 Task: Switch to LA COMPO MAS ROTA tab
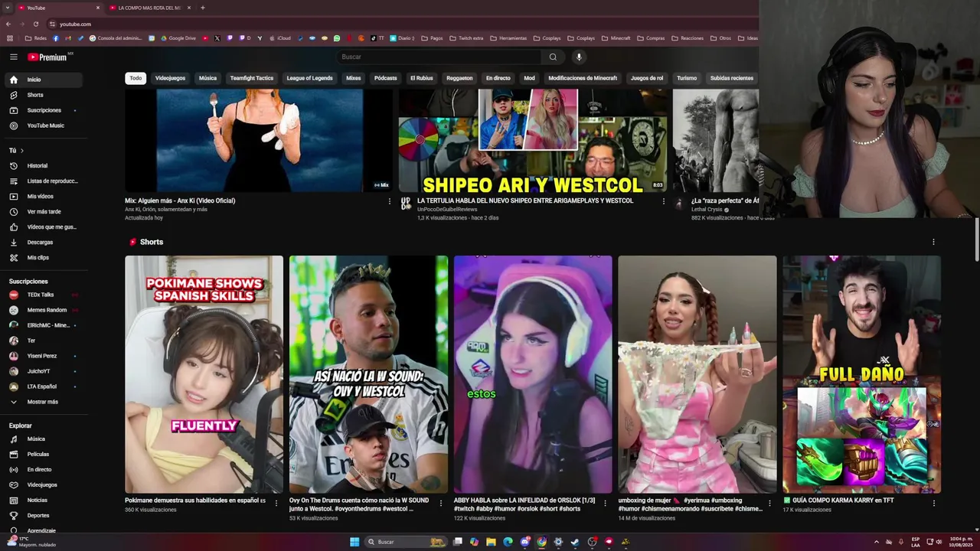(149, 8)
